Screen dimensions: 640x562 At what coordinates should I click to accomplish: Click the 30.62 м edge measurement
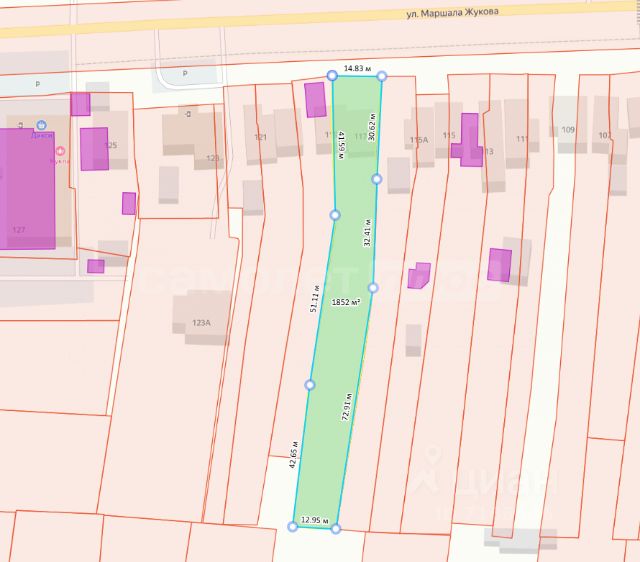pyautogui.click(x=371, y=127)
